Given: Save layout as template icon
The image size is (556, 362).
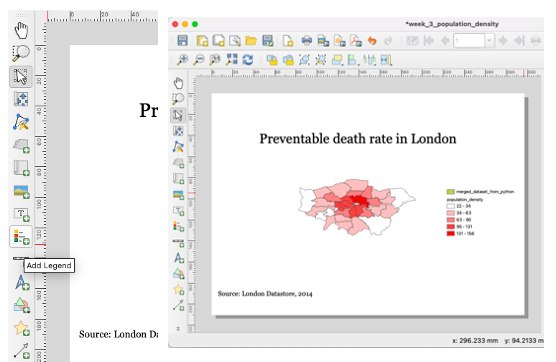Looking at the screenshot, I should [268, 41].
